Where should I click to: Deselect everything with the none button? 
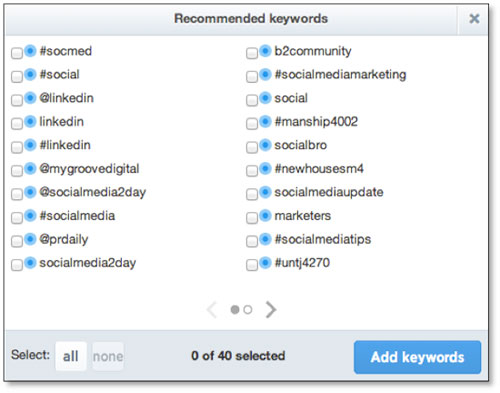point(108,356)
